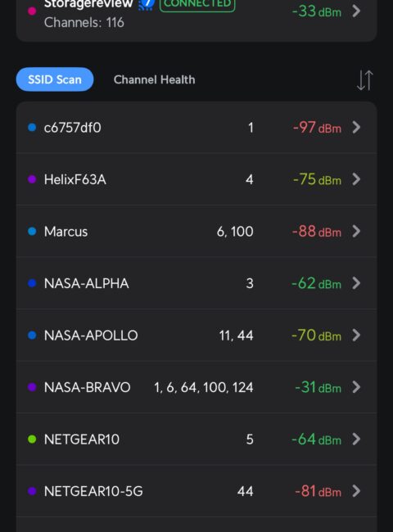393x532 pixels.
Task: Tap the blue dot beside c6757df0
Action: (x=32, y=127)
